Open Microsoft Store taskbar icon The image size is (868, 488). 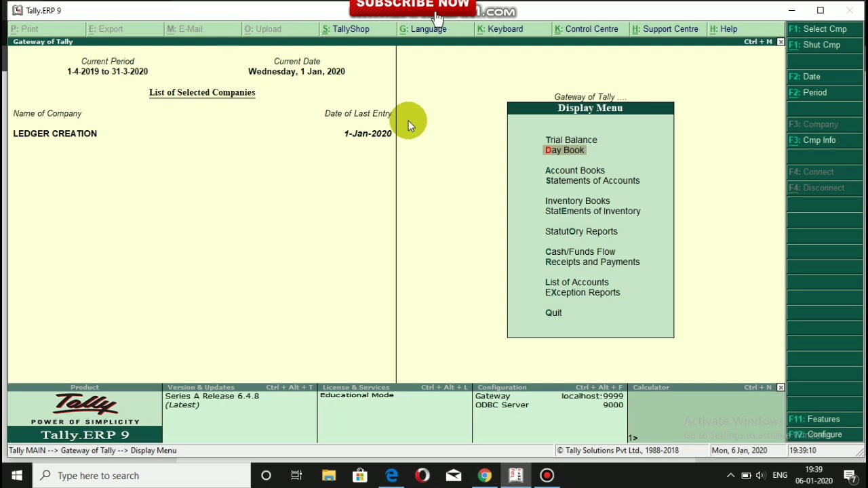coord(360,475)
